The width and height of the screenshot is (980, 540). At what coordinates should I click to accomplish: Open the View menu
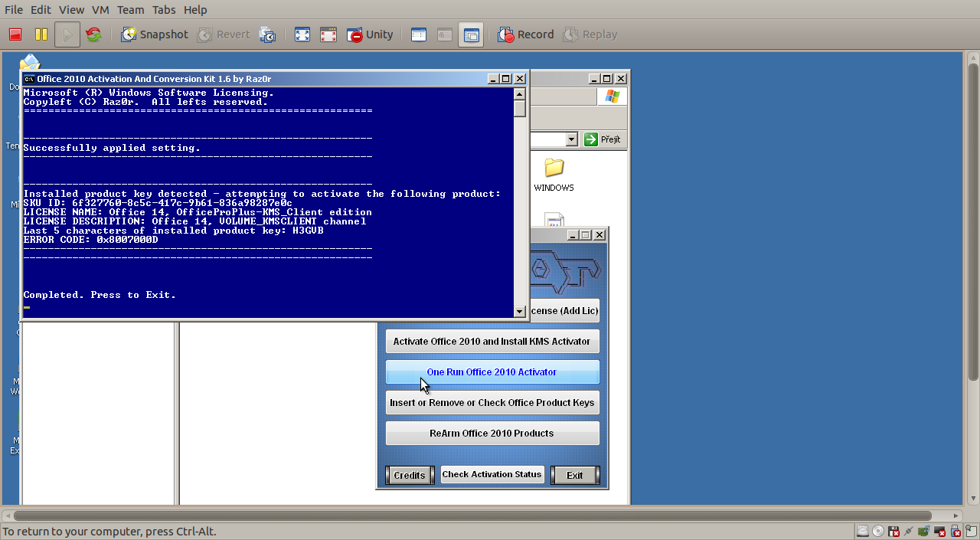tap(71, 10)
